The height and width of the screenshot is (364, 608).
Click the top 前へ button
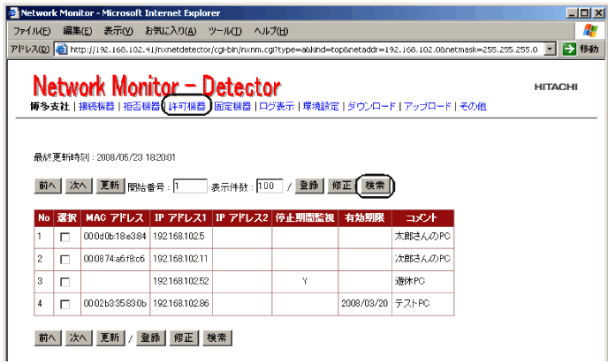click(x=48, y=186)
